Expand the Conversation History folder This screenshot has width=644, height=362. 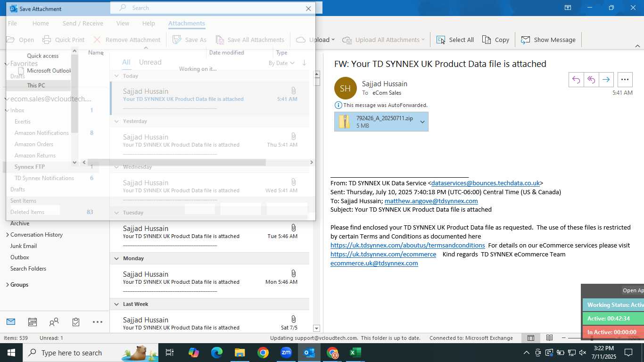[x=7, y=235]
